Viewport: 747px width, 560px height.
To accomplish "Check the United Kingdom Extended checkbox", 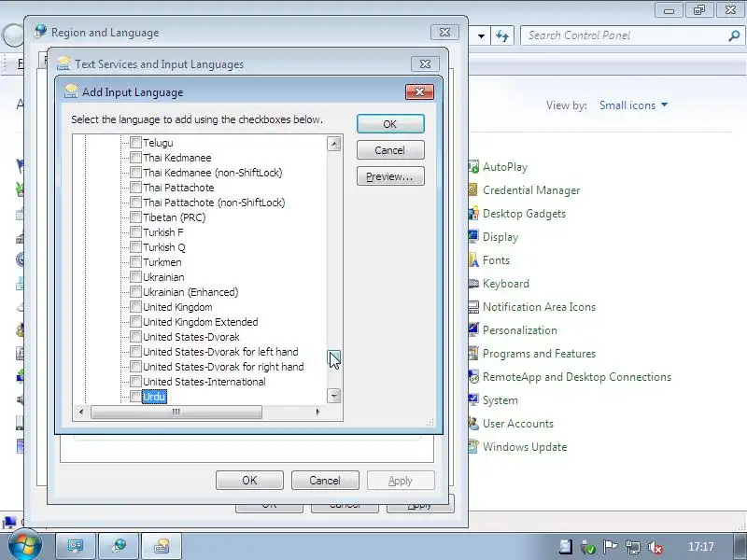I will point(135,322).
